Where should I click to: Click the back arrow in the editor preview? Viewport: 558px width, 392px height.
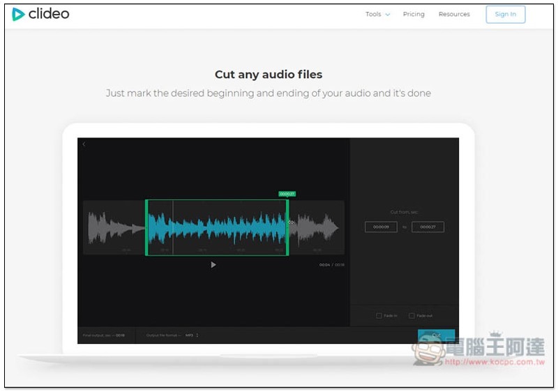[84, 144]
